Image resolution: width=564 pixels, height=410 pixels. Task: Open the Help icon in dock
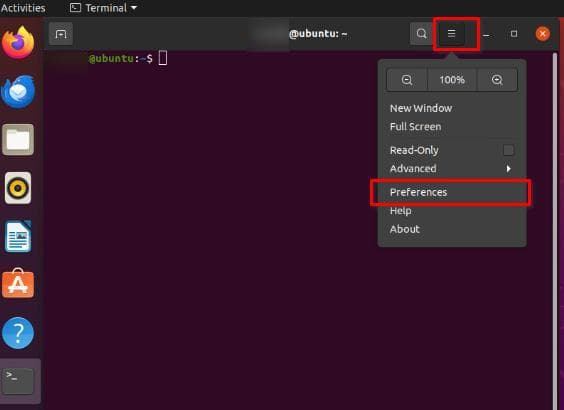[18, 333]
